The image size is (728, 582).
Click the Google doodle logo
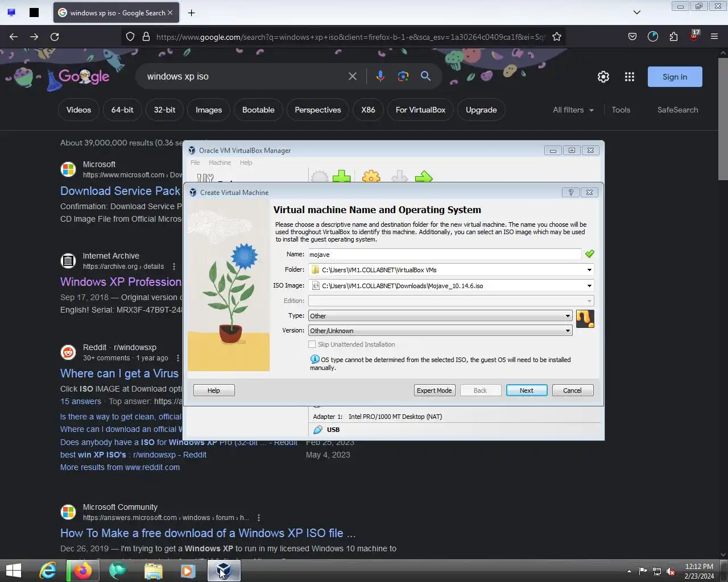coord(84,77)
